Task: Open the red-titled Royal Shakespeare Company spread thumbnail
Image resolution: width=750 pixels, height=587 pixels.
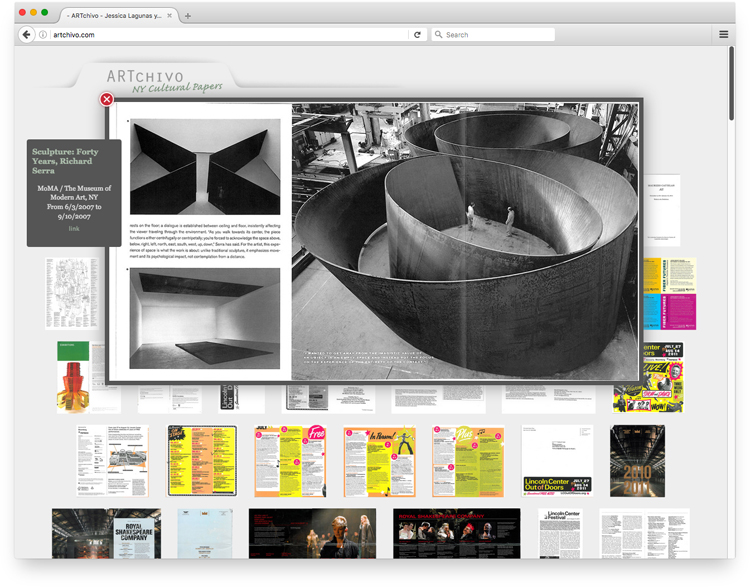Action: coord(457,533)
